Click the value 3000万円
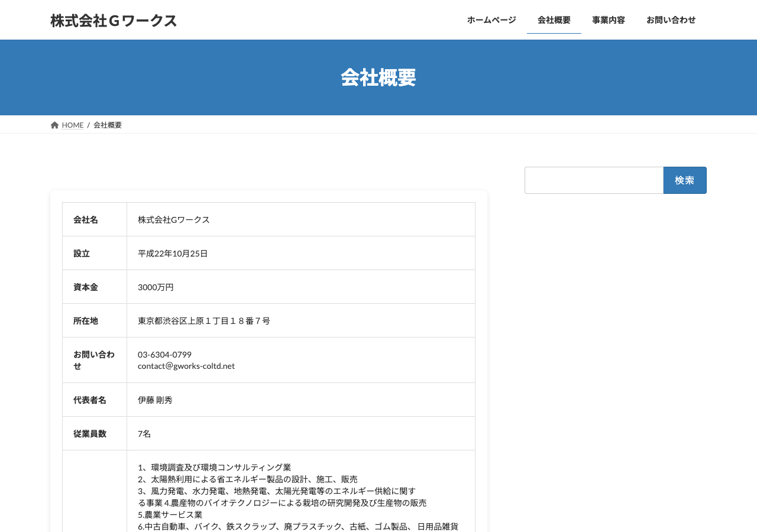757x532 pixels. pos(156,287)
